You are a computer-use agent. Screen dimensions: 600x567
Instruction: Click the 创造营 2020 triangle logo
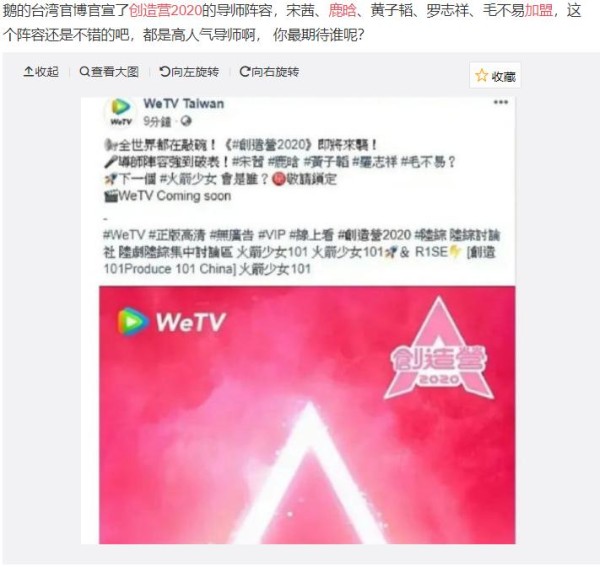pos(439,349)
